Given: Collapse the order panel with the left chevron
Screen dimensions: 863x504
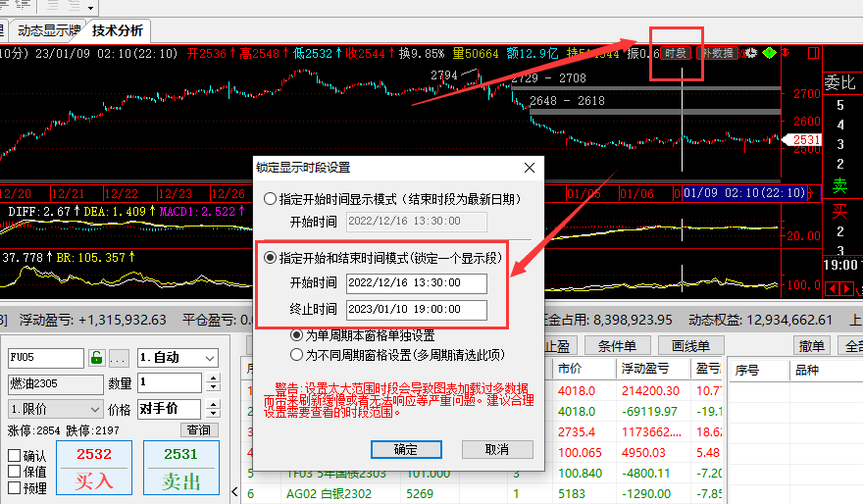Looking at the screenshot, I should click(x=234, y=491).
